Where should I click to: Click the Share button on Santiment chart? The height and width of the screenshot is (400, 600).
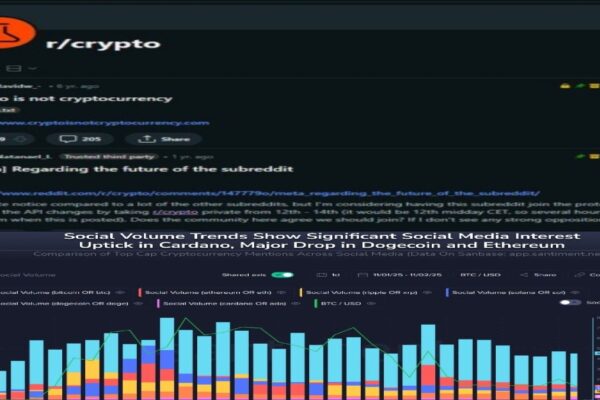point(538,275)
